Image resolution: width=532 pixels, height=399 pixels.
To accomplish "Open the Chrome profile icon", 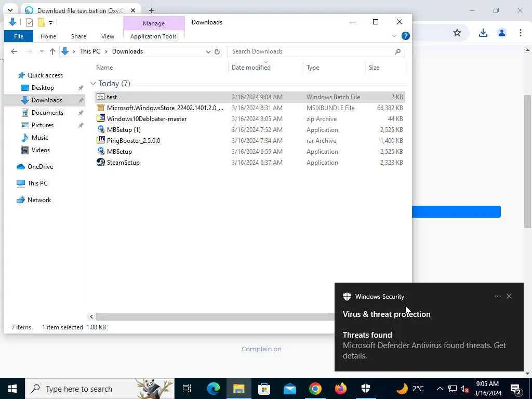I will pyautogui.click(x=501, y=33).
